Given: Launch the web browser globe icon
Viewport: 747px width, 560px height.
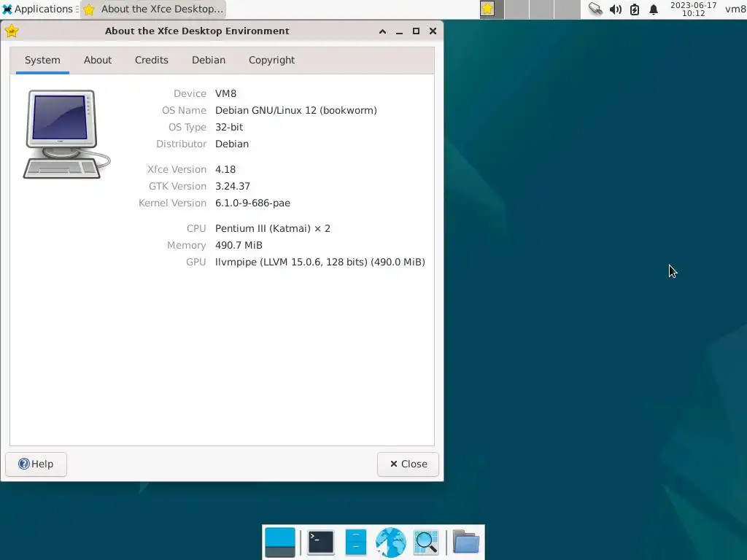Looking at the screenshot, I should point(391,542).
